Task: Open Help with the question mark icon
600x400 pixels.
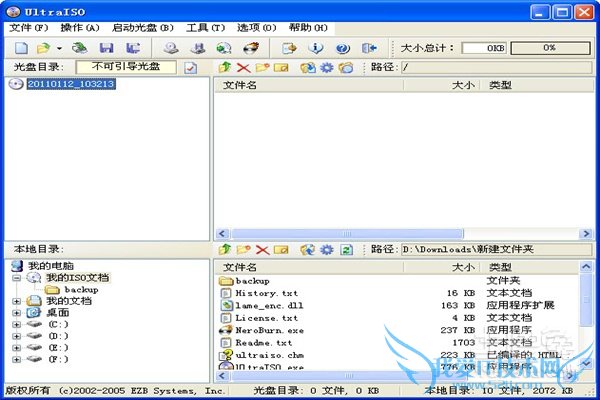Action: 342,48
